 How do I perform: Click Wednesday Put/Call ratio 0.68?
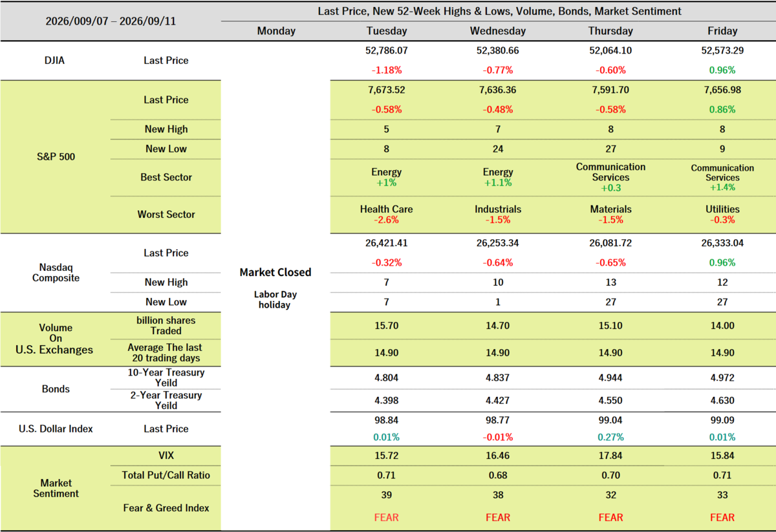click(498, 475)
